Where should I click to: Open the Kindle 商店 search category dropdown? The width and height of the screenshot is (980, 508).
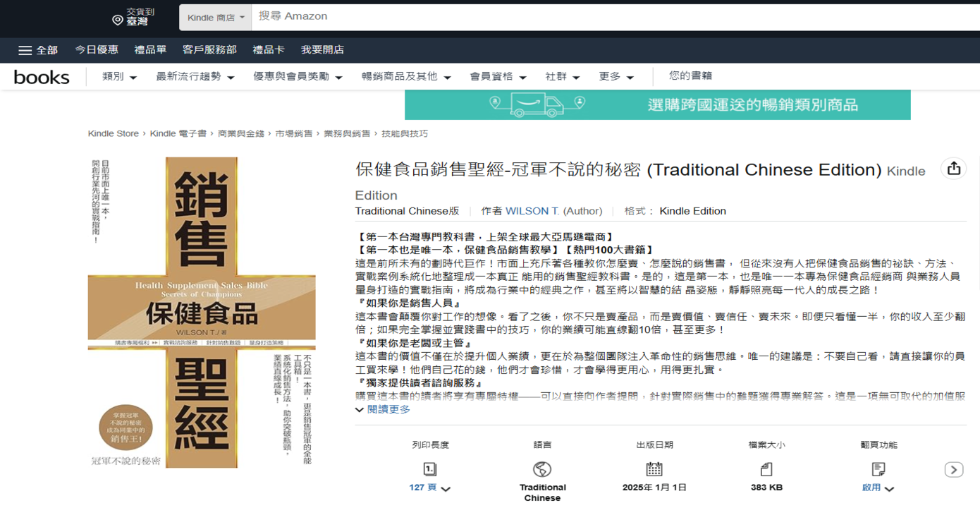tap(216, 18)
